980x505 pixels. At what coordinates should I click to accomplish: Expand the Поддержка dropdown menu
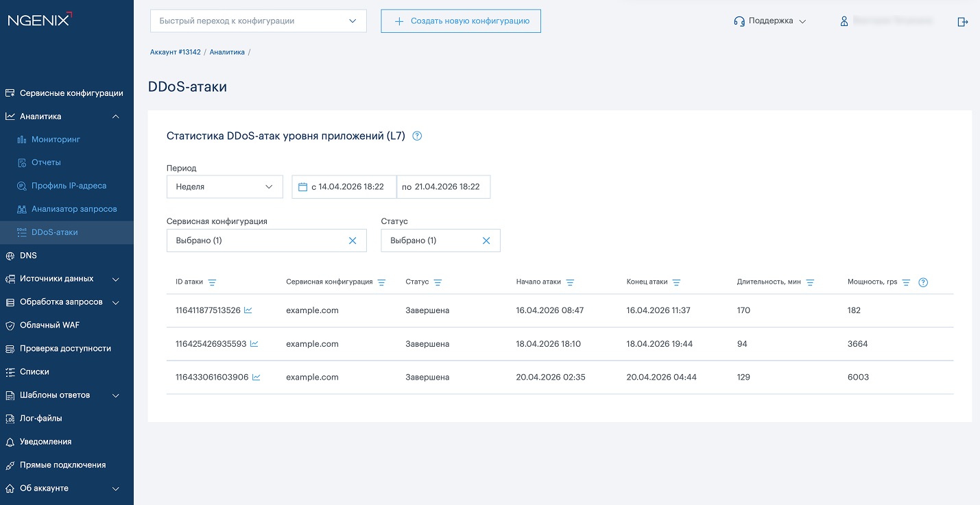click(770, 21)
